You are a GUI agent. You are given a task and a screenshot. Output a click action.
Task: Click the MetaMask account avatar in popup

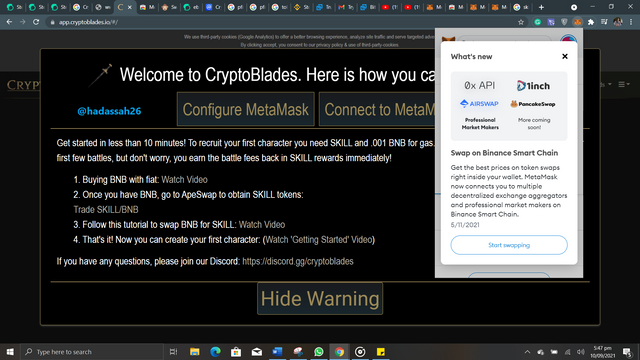(x=568, y=38)
